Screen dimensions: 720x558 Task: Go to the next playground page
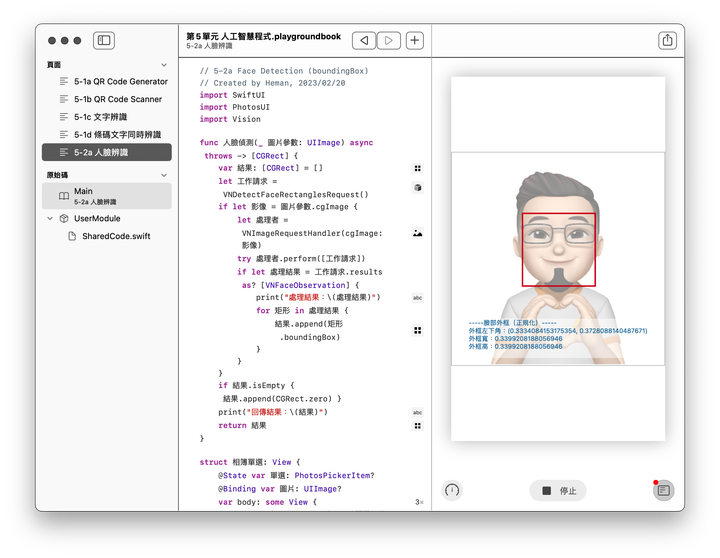pyautogui.click(x=389, y=41)
